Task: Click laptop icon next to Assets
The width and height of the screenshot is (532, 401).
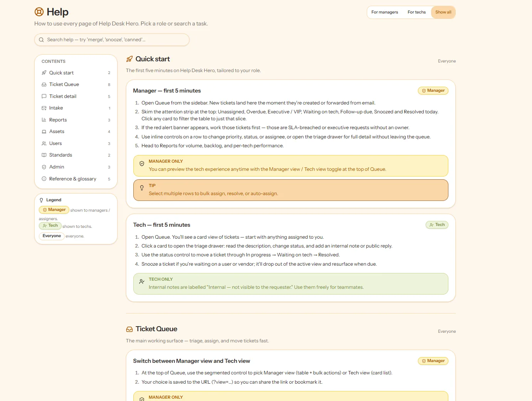Action: coord(44,131)
